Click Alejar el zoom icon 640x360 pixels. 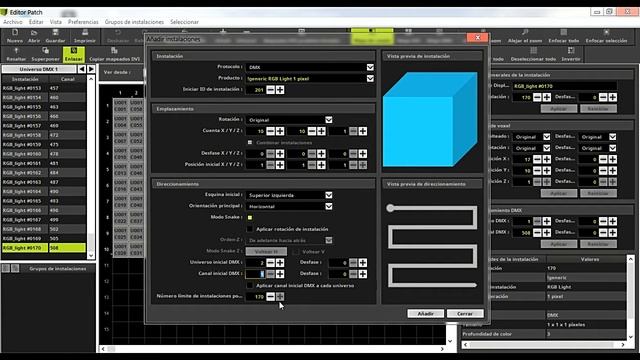point(525,36)
